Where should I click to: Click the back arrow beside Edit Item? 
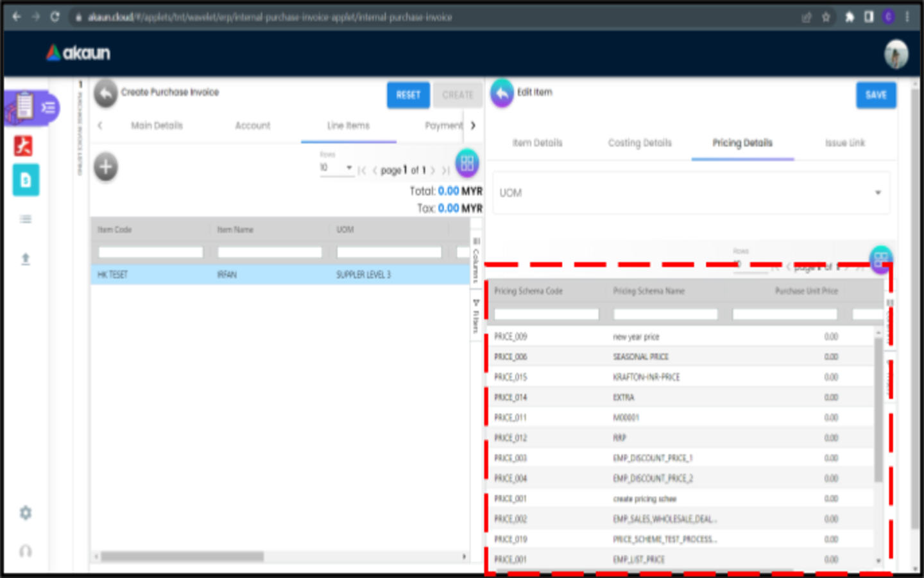coord(502,94)
